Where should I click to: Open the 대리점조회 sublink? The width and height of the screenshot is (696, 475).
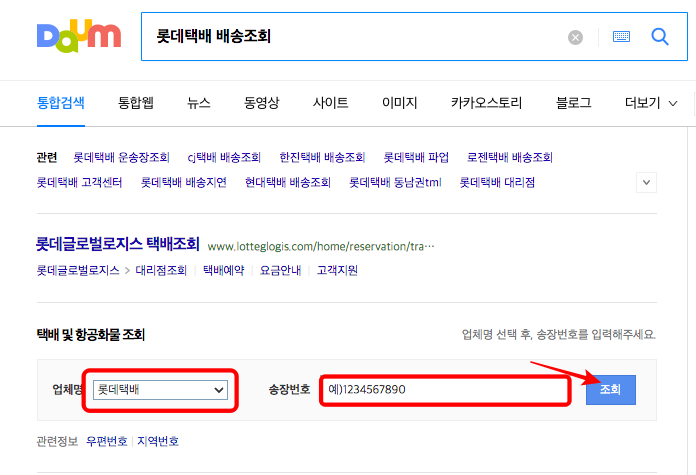tap(161, 270)
